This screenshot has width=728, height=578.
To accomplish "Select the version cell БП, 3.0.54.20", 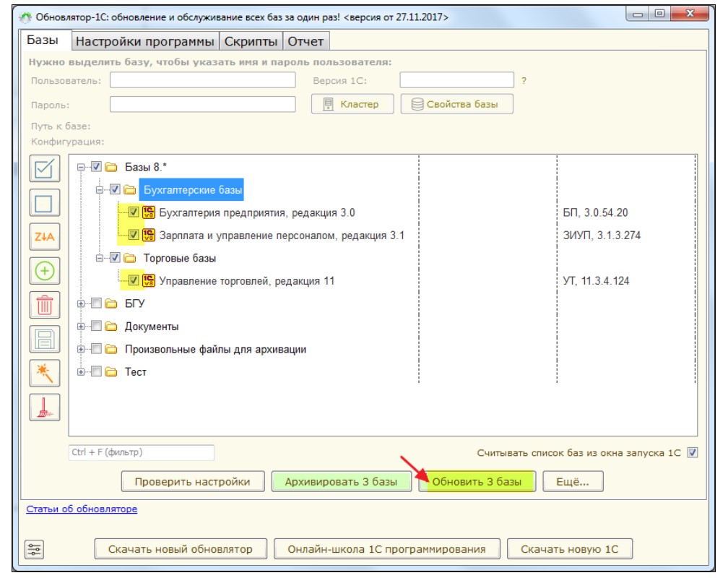I will point(595,213).
